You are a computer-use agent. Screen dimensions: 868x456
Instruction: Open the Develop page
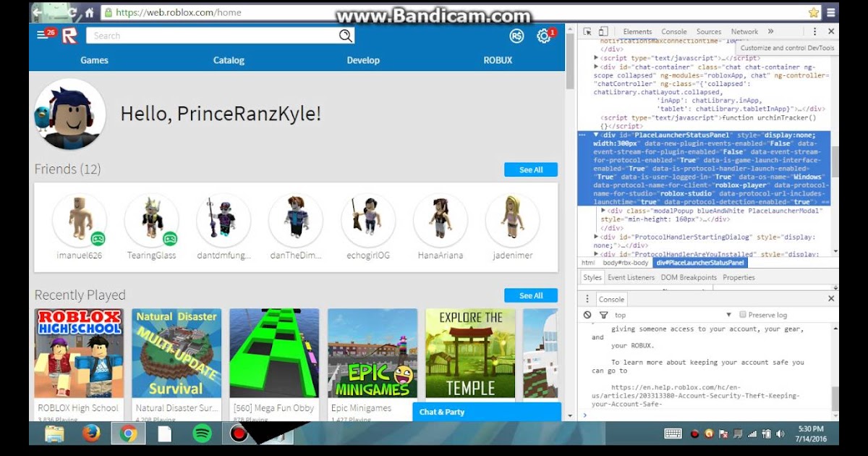363,60
